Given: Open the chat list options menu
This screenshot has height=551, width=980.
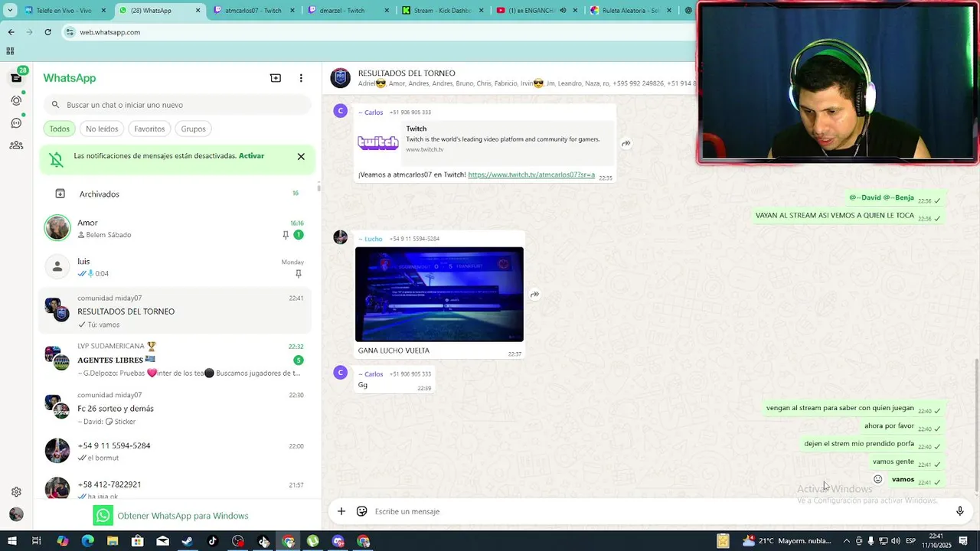Looking at the screenshot, I should pos(301,78).
